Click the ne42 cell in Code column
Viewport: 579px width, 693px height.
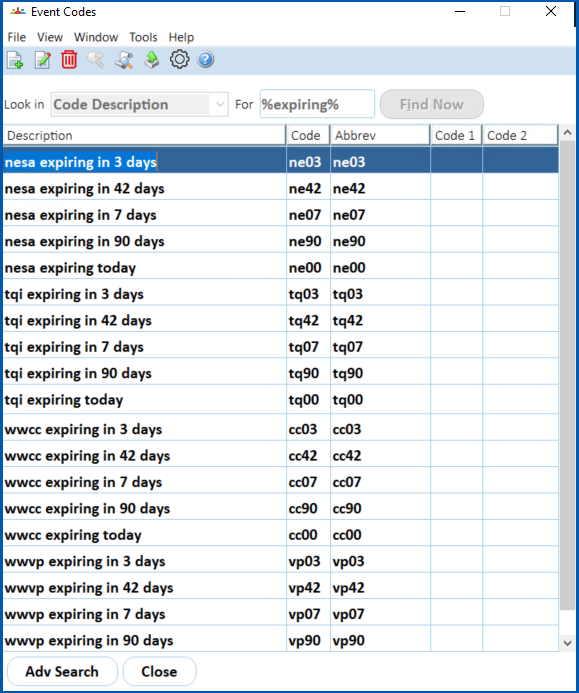(x=309, y=187)
